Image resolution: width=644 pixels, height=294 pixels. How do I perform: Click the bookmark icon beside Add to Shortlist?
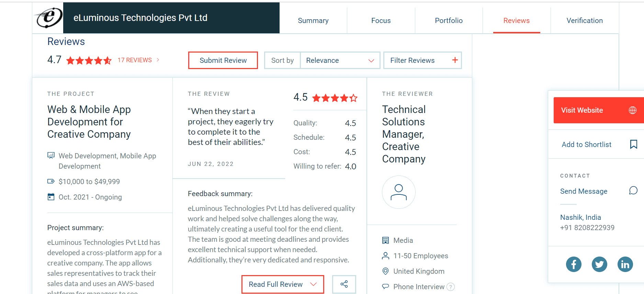point(633,144)
